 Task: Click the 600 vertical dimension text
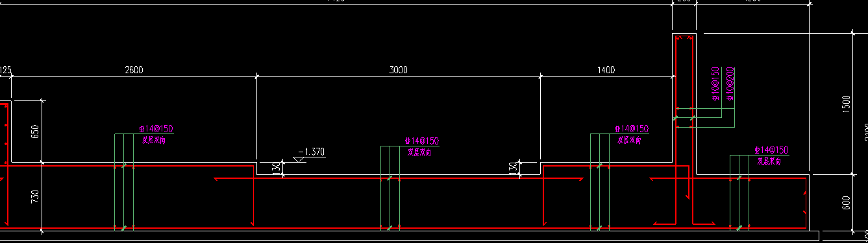[846, 203]
